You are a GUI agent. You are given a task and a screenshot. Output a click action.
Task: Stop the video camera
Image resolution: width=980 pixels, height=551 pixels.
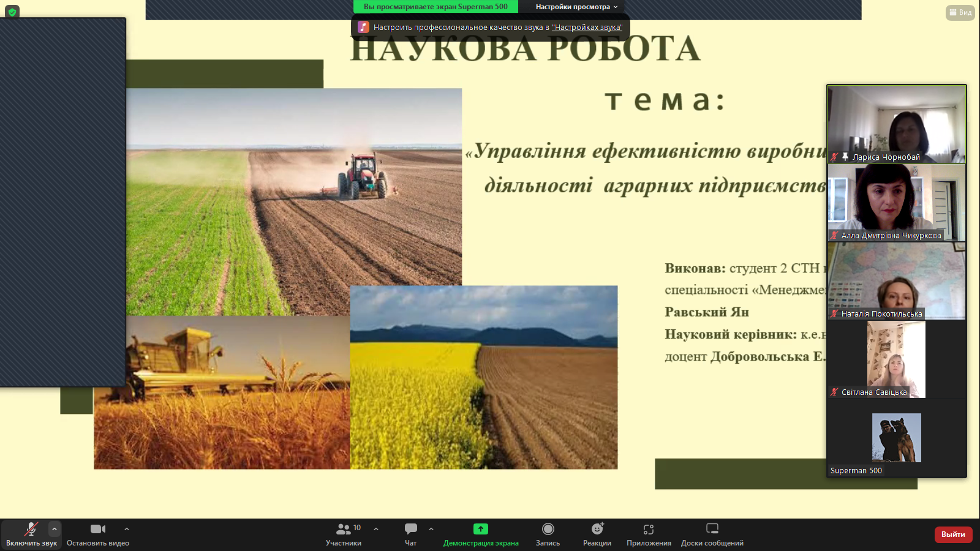tap(98, 534)
